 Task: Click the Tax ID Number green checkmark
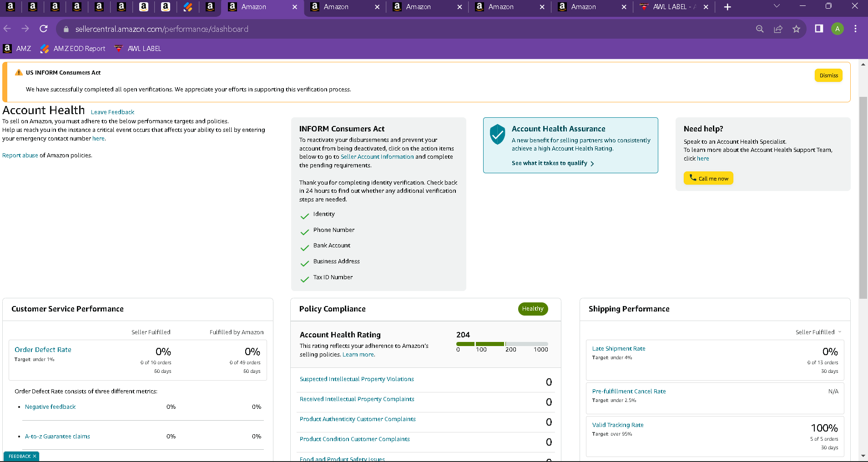pyautogui.click(x=305, y=280)
